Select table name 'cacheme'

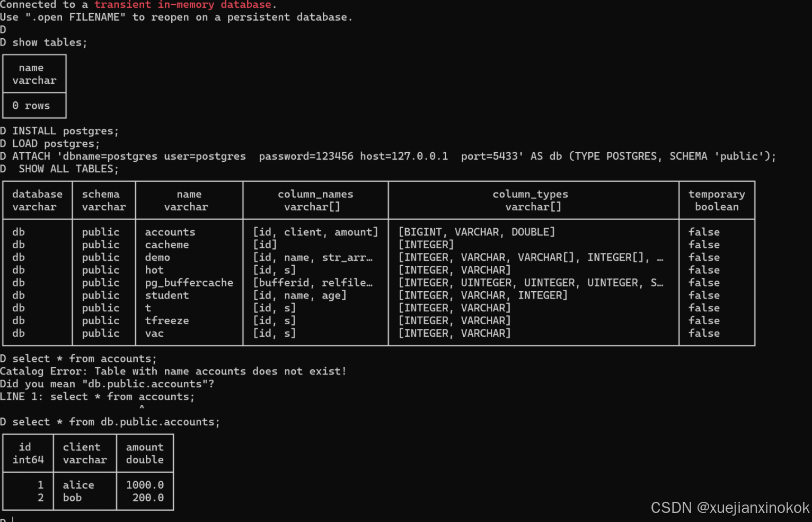(x=167, y=245)
